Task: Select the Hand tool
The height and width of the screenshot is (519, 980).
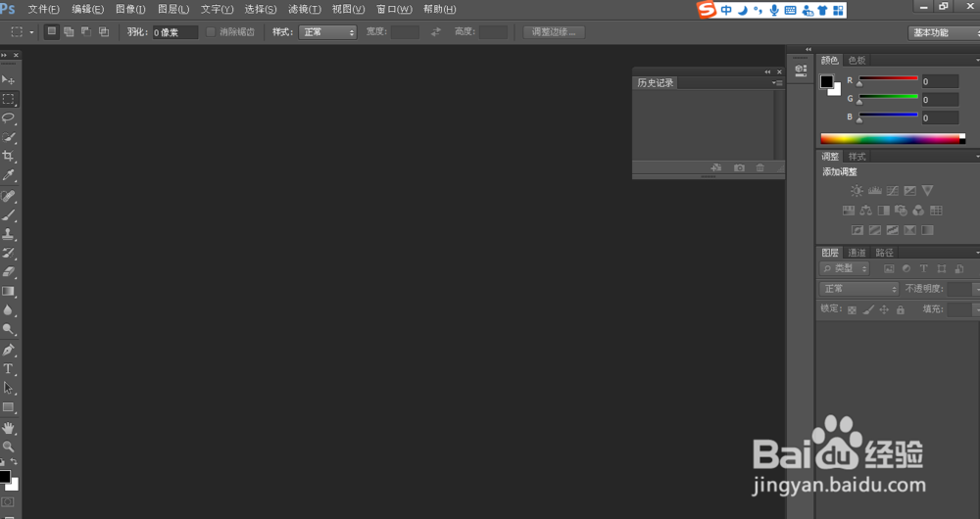Action: tap(8, 428)
